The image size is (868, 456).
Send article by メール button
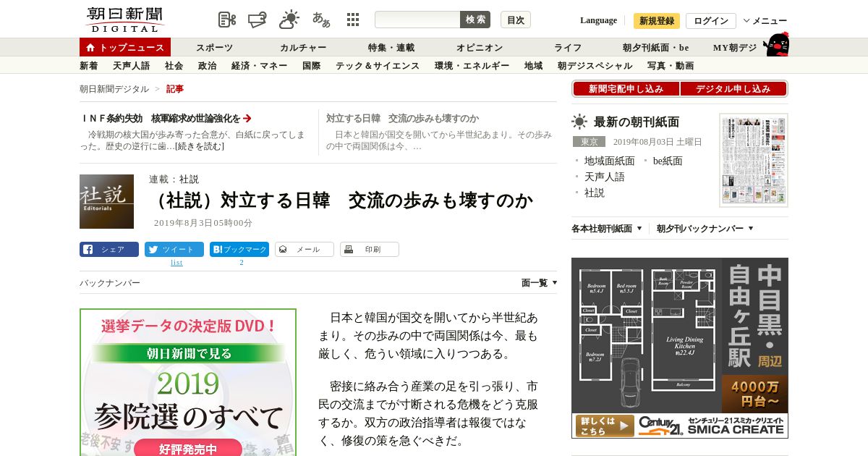[x=305, y=249]
